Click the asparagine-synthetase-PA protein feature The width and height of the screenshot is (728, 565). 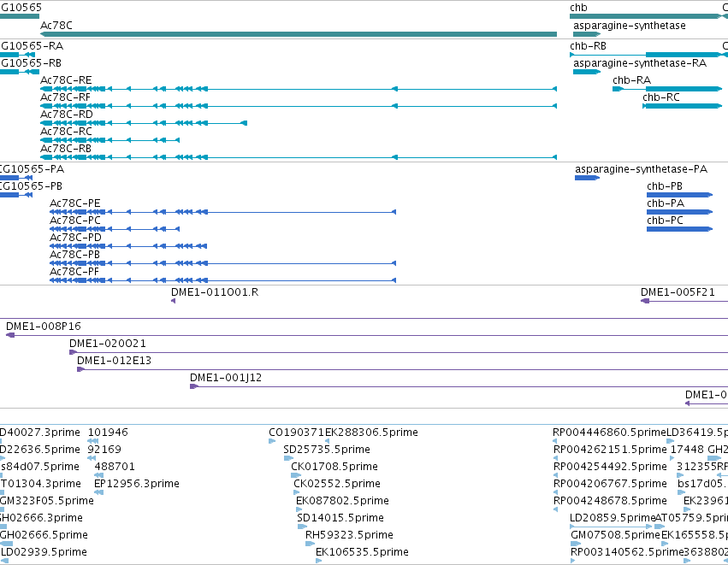click(x=587, y=178)
